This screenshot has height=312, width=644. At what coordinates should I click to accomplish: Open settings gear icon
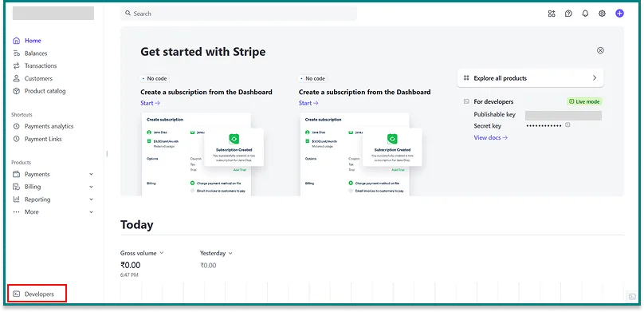602,14
